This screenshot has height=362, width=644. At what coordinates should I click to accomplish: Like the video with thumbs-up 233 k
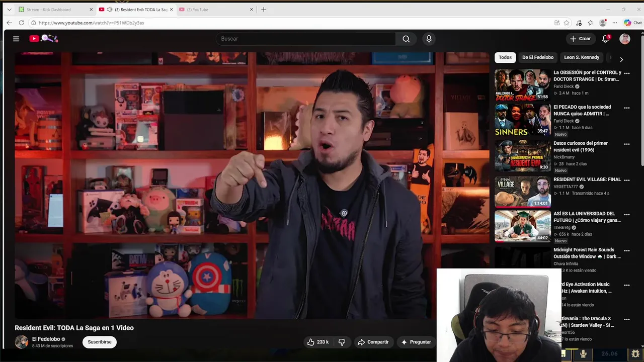317,342
